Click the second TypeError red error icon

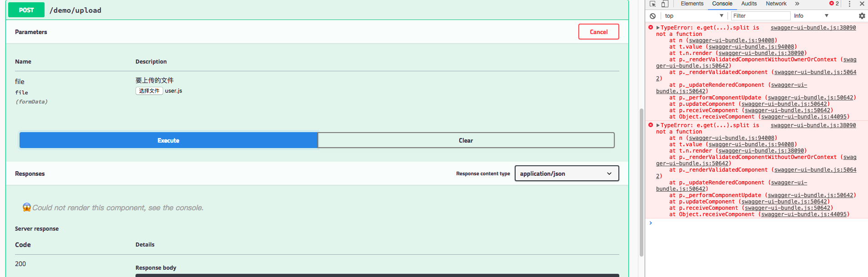tap(651, 125)
